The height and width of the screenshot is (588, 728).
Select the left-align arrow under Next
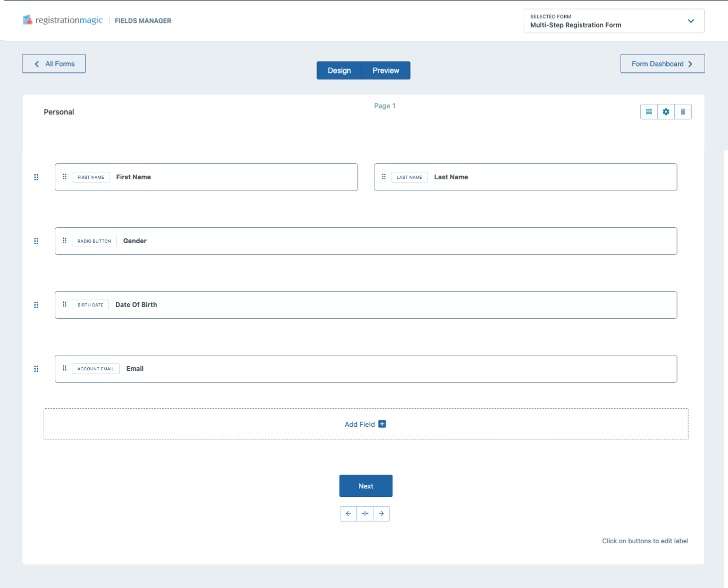(348, 514)
